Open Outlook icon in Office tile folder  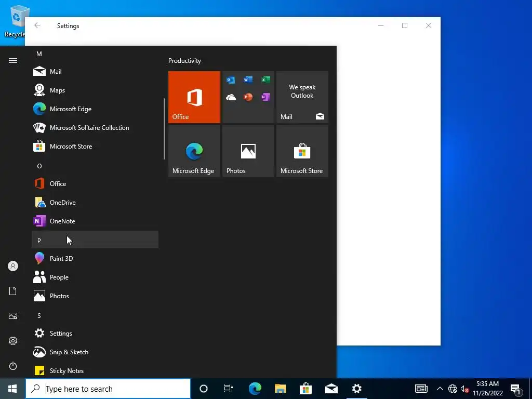coord(231,79)
